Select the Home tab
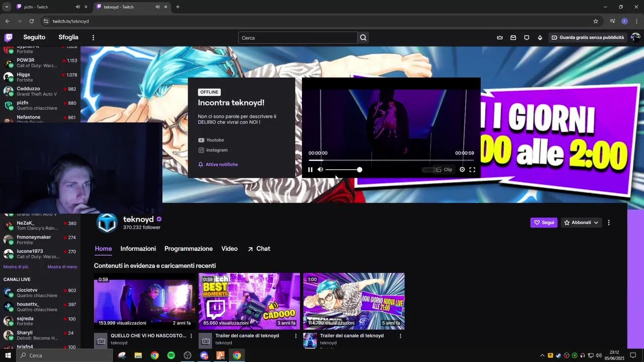 click(x=103, y=249)
